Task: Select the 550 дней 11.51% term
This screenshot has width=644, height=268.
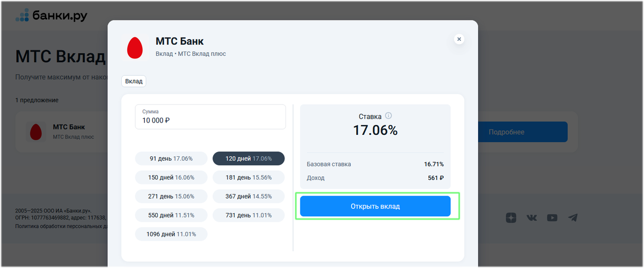Action: [171, 215]
